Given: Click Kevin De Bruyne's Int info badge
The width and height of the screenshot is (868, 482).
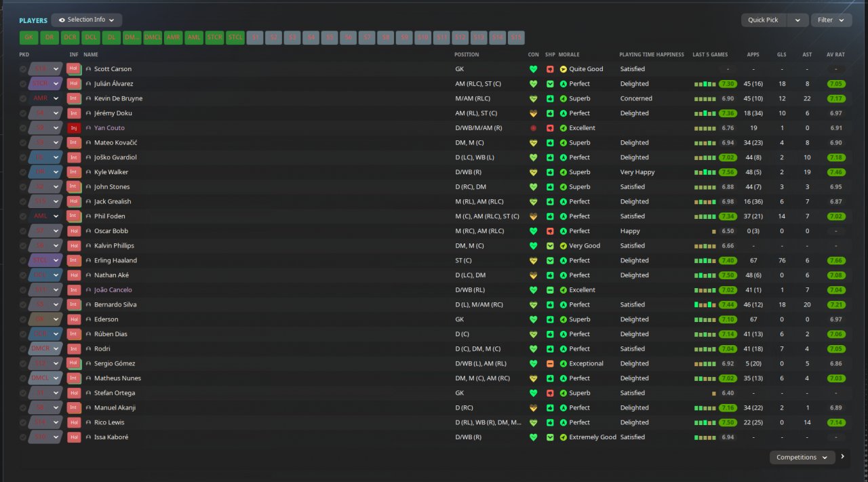Looking at the screenshot, I should pos(74,98).
